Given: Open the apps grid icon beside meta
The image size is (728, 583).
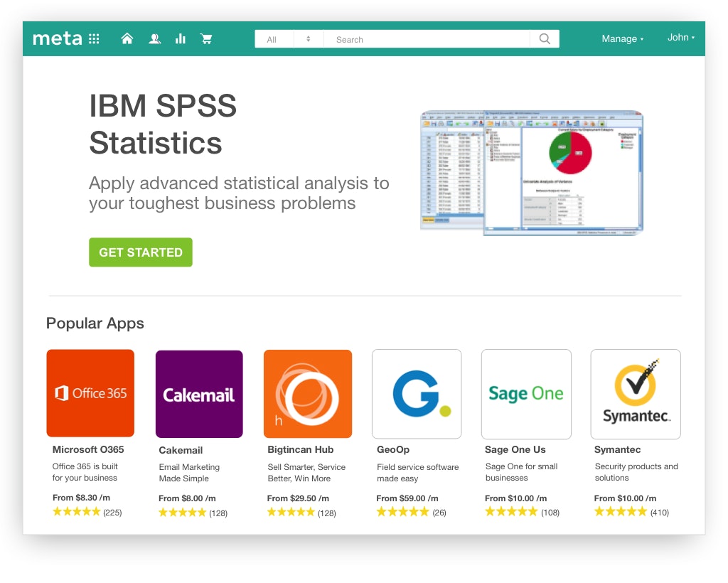Looking at the screenshot, I should (94, 39).
